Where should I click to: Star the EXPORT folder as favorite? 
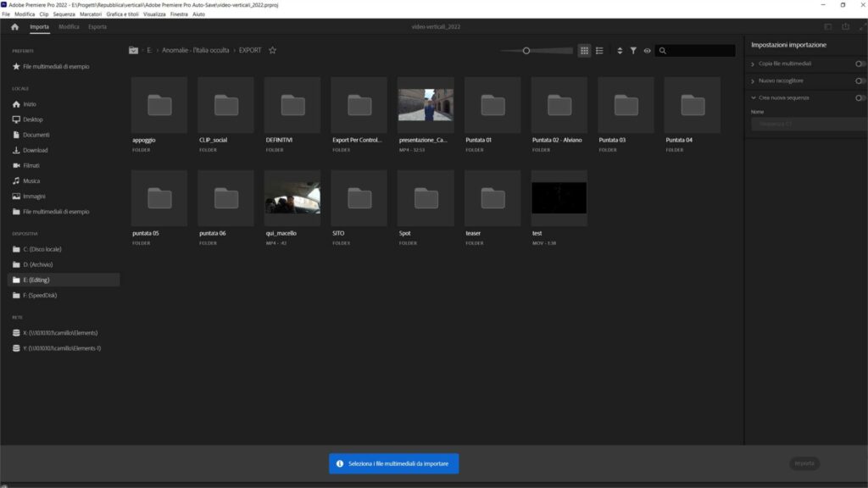(x=272, y=50)
